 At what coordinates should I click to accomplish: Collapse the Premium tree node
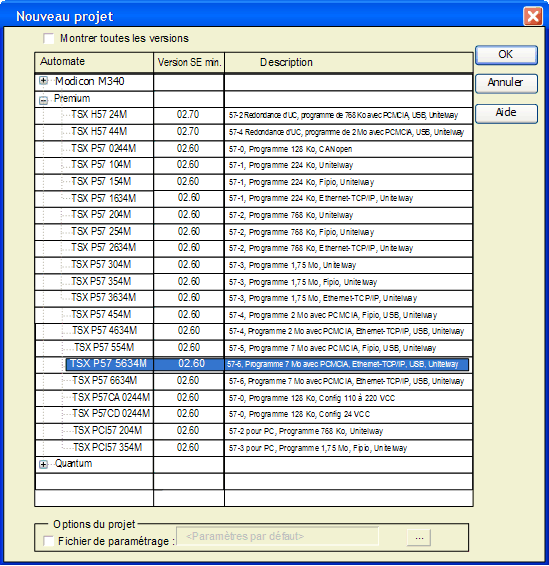43,100
